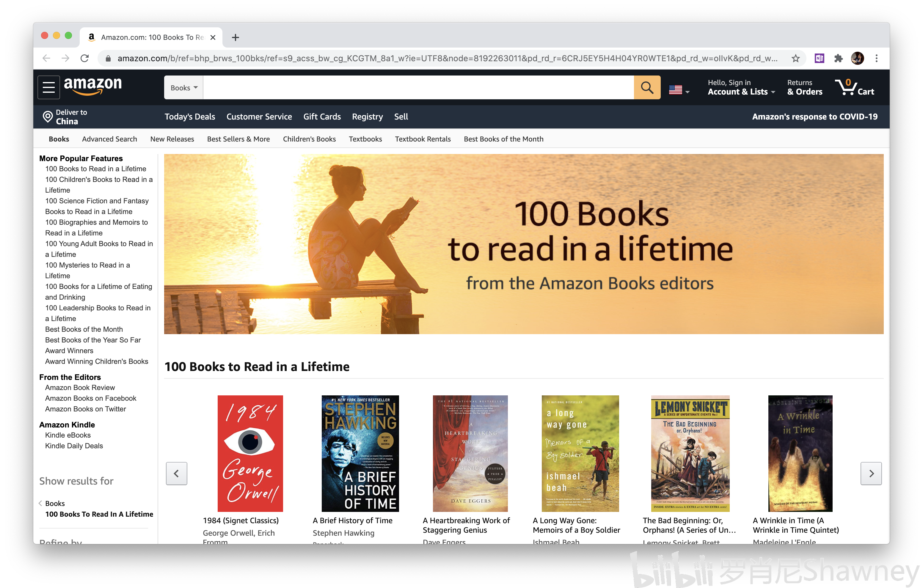Screen dimensions: 923x588
Task: Open Best Books of the Year So Far
Action: pos(93,340)
